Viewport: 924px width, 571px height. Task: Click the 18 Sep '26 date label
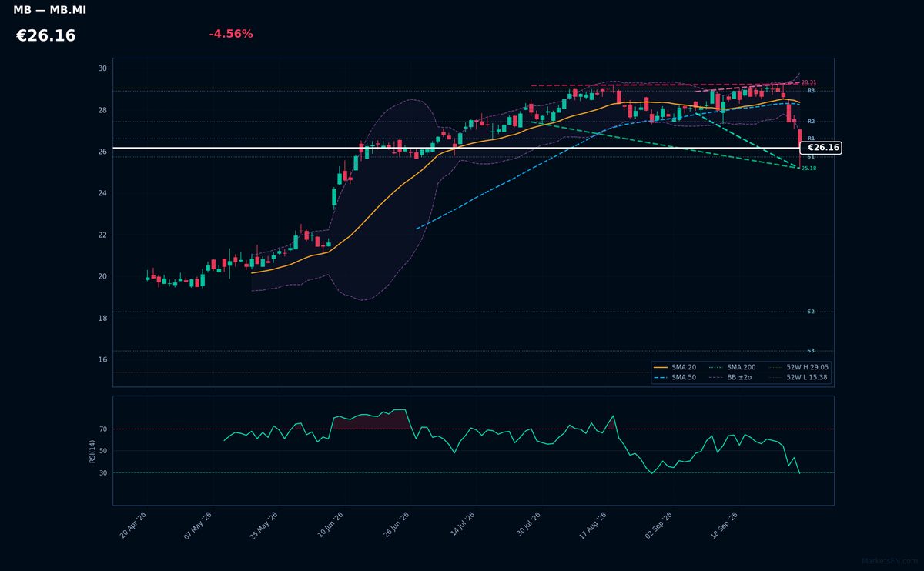click(725, 525)
